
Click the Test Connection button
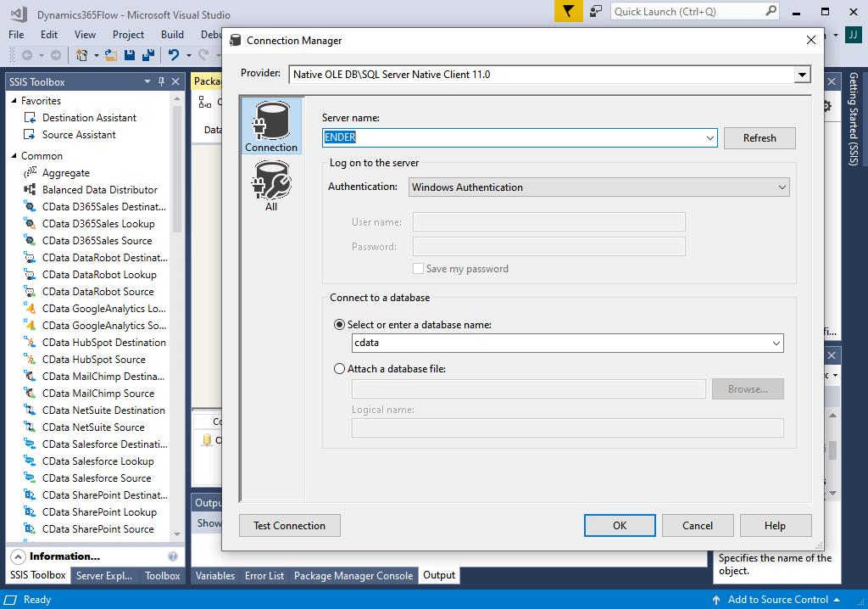pos(289,526)
